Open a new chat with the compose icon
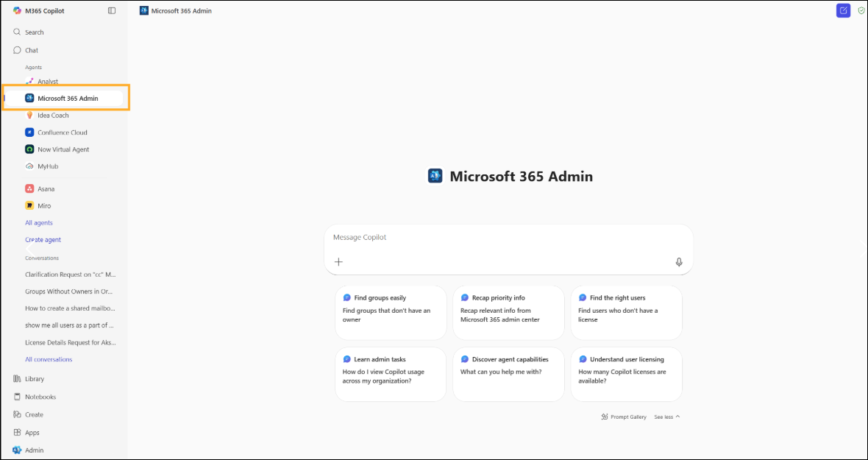The height and width of the screenshot is (460, 868). [843, 10]
